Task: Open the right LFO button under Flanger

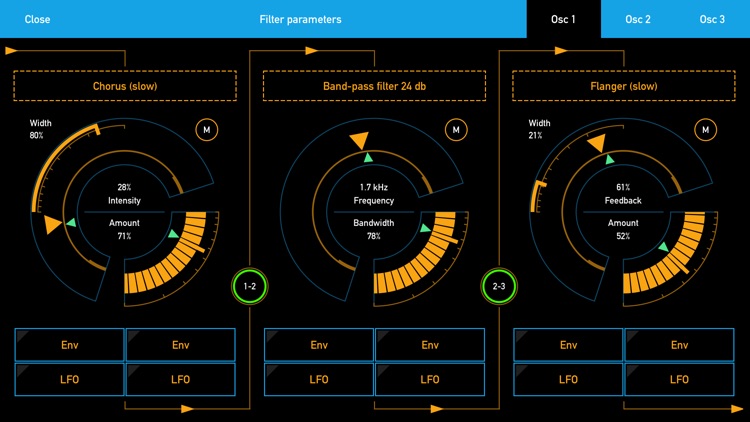Action: coord(679,379)
